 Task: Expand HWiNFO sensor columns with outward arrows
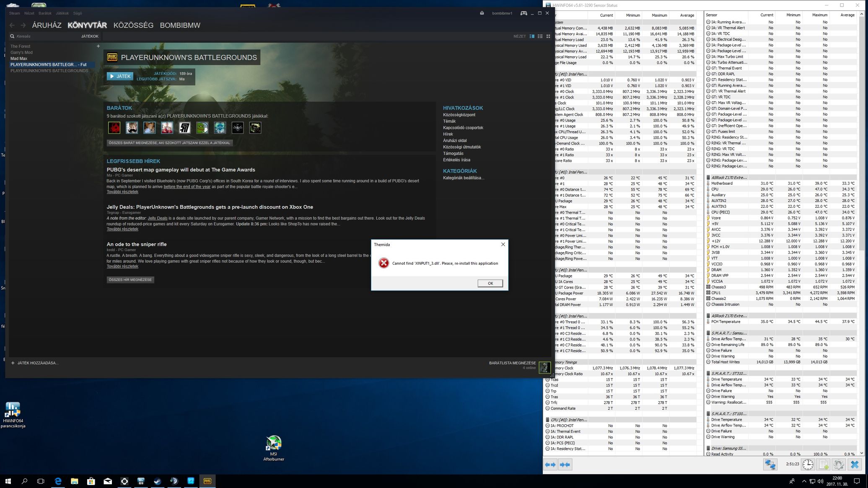550,465
